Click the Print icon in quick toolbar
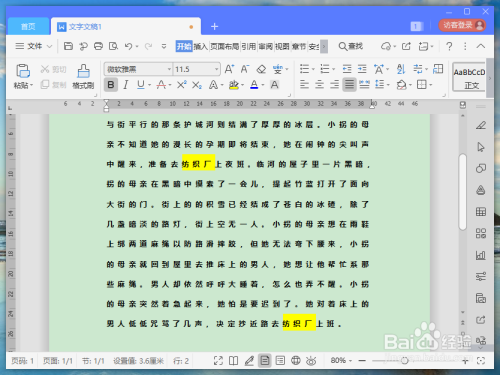 click(98, 46)
